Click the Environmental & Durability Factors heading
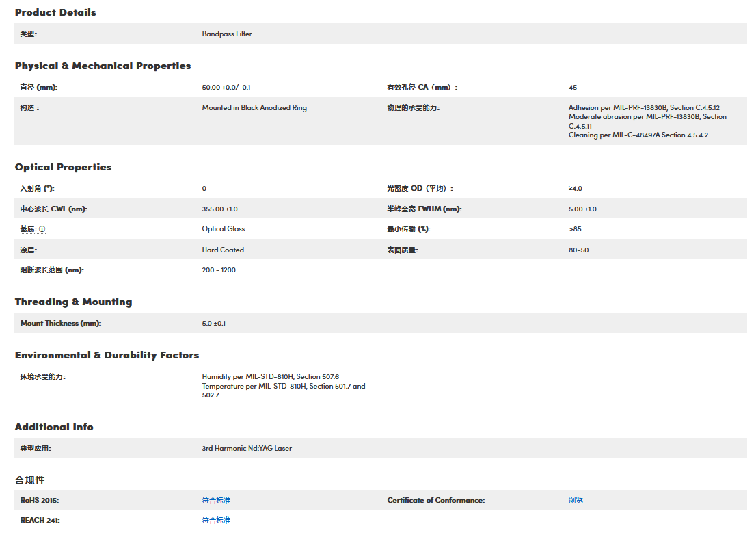 pos(107,355)
